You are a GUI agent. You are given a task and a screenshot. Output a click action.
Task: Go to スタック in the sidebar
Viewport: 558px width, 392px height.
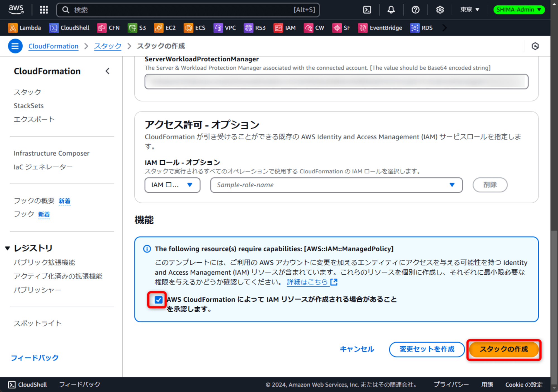click(x=27, y=92)
